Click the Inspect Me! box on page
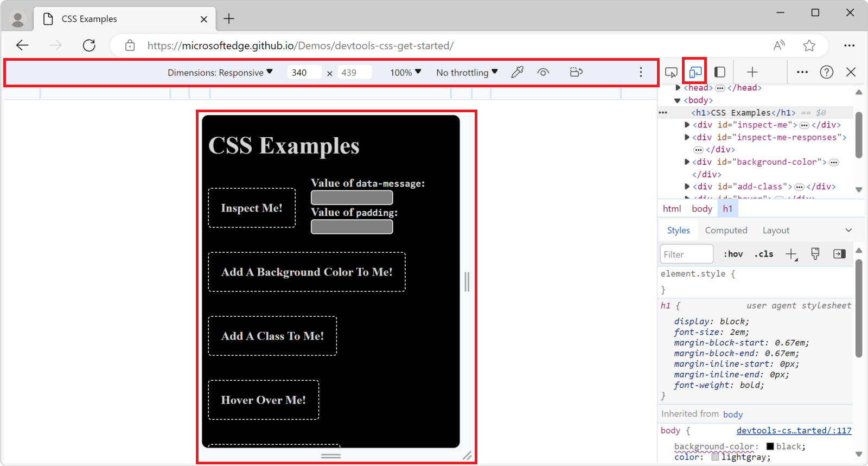 pyautogui.click(x=252, y=208)
